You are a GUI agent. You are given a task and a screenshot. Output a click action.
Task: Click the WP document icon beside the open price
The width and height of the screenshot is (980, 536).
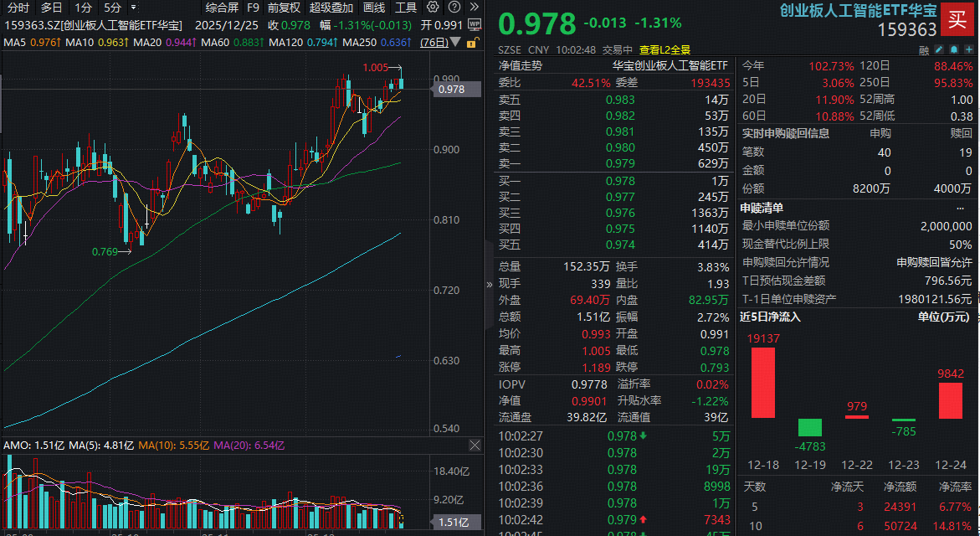(x=475, y=25)
